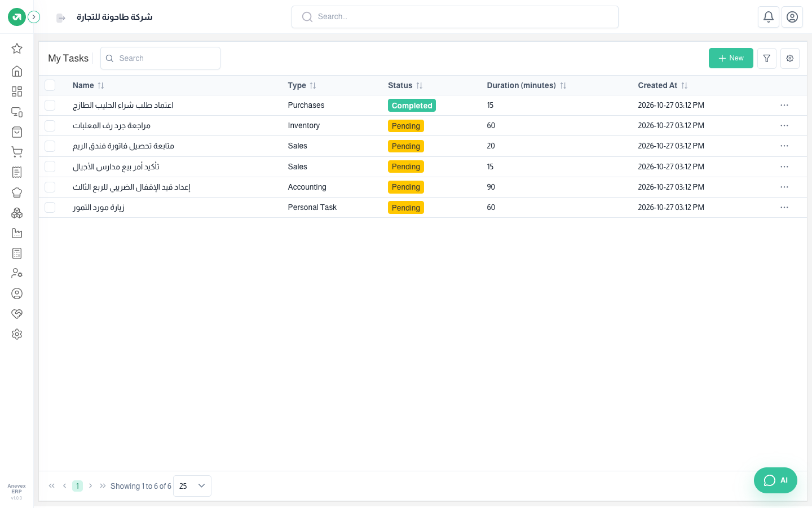Open table column settings gear
The width and height of the screenshot is (812, 508).
point(790,58)
